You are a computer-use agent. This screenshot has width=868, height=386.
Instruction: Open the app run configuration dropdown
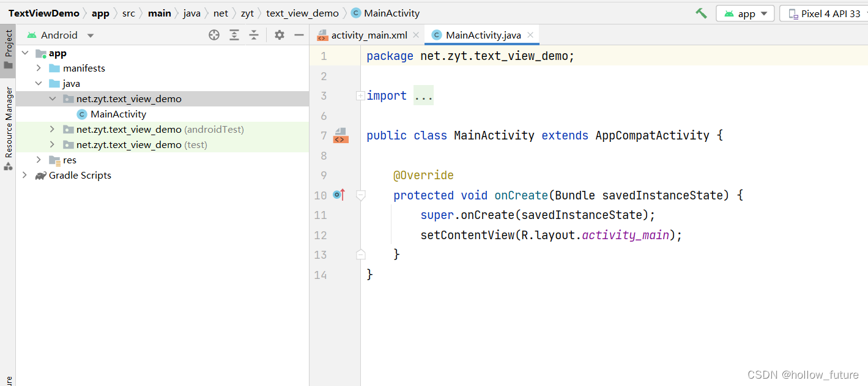coord(745,13)
